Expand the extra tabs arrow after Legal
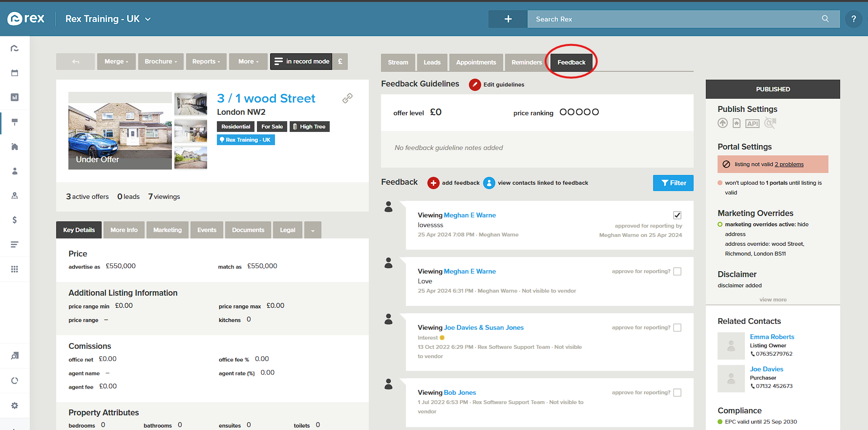 click(313, 230)
